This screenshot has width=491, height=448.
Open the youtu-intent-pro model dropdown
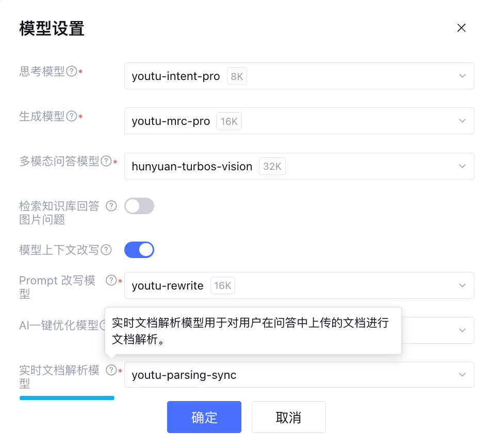pyautogui.click(x=299, y=76)
